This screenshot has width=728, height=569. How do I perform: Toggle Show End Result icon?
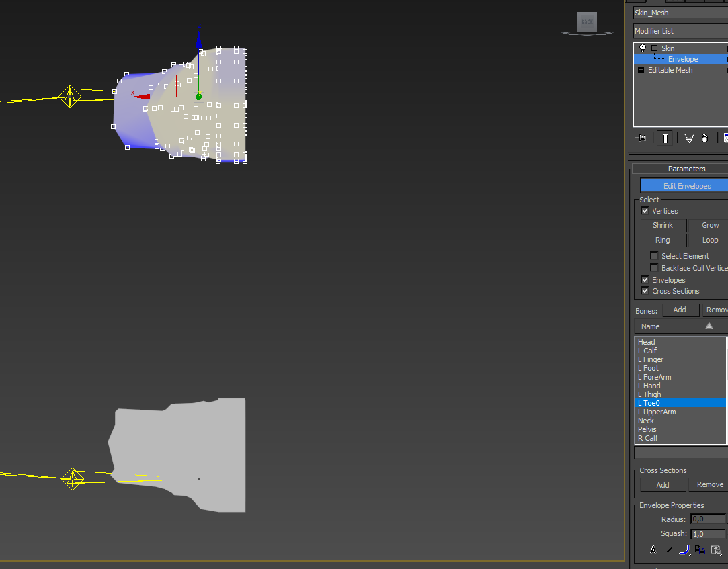click(665, 138)
